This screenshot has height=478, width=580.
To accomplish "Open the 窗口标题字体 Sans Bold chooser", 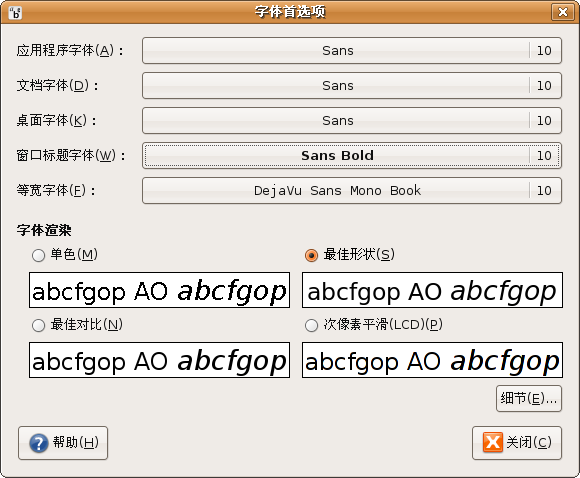I will click(x=352, y=155).
